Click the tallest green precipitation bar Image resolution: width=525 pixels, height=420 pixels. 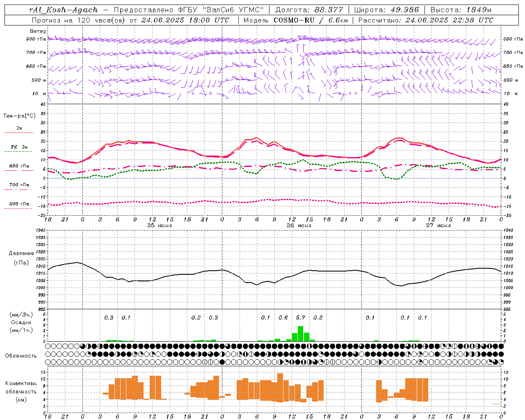(300, 334)
